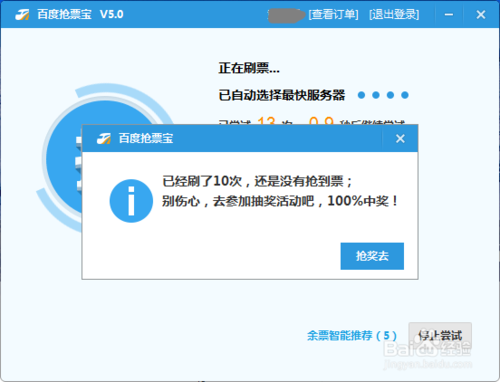Click the redacted username in title bar

pos(286,16)
